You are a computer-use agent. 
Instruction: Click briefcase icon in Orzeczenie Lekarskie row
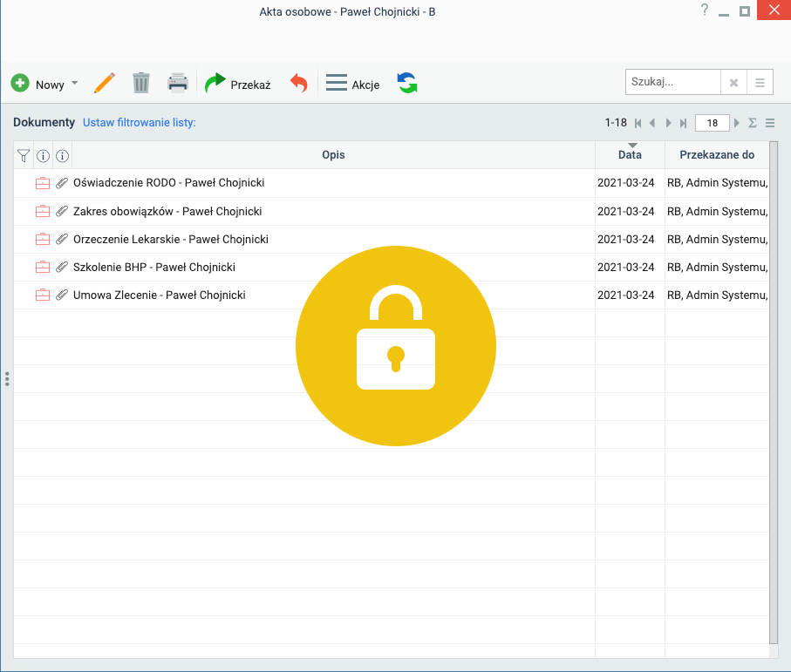pyautogui.click(x=43, y=239)
